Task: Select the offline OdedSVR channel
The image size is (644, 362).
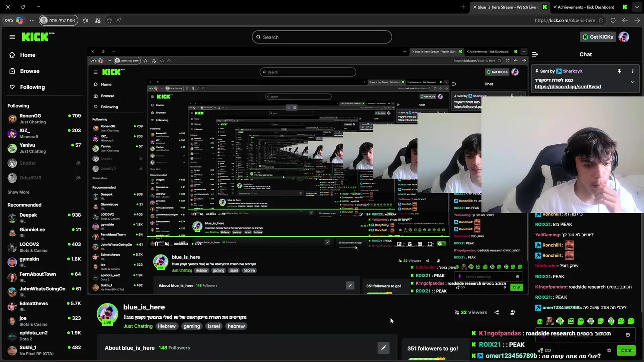Action: (x=44, y=178)
